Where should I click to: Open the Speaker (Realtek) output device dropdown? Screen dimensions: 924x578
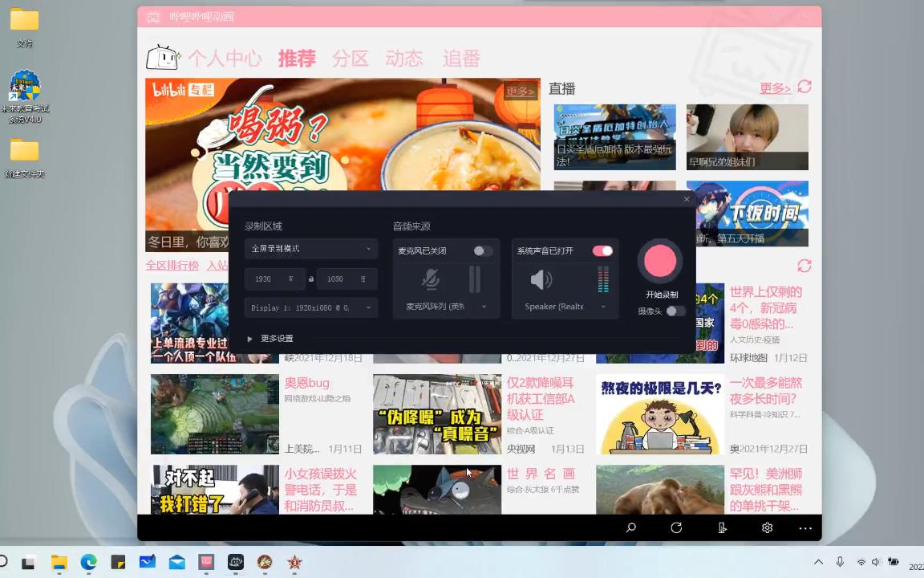click(x=564, y=306)
